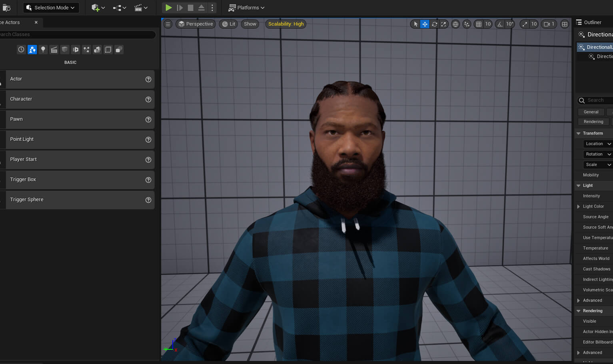Select the rotate transform gizmo tool
Viewport: 613px width, 364px height.
pyautogui.click(x=434, y=24)
